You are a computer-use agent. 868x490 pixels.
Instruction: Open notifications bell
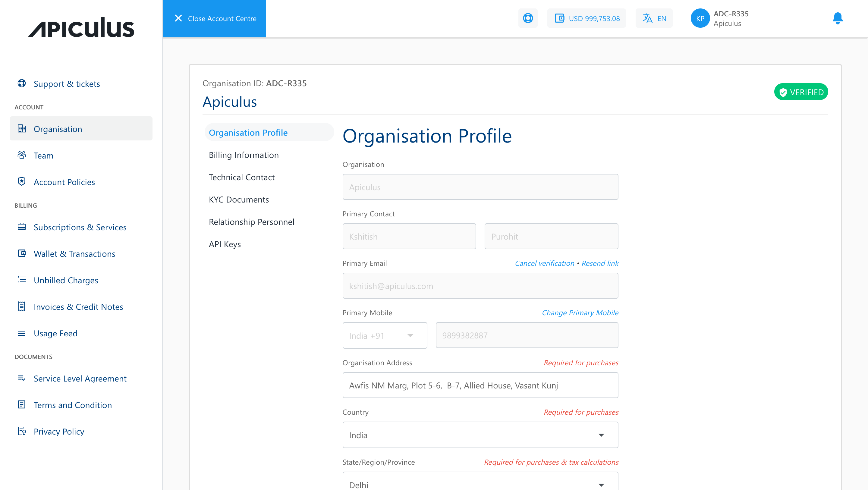tap(838, 18)
